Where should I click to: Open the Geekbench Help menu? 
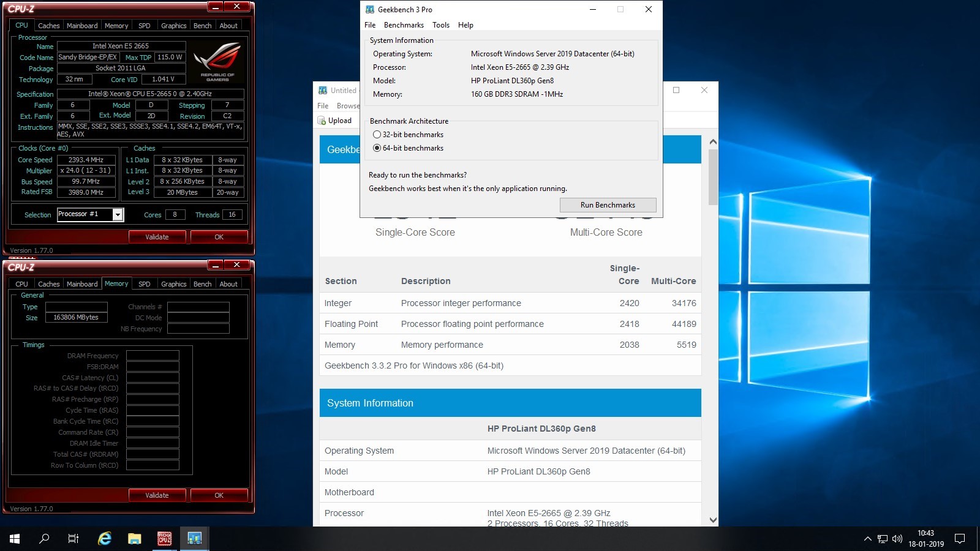pyautogui.click(x=466, y=25)
